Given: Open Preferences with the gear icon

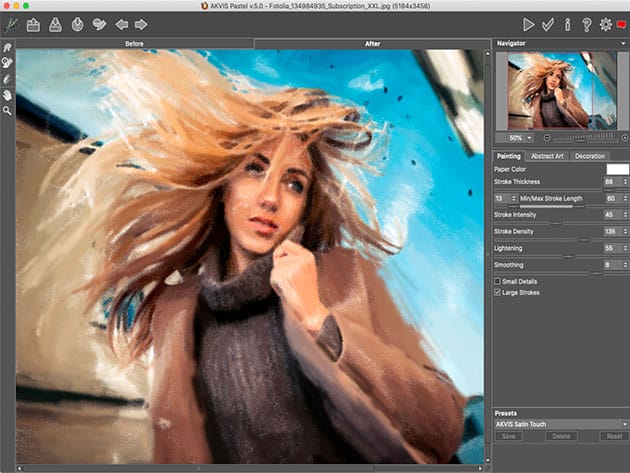Looking at the screenshot, I should (x=605, y=24).
